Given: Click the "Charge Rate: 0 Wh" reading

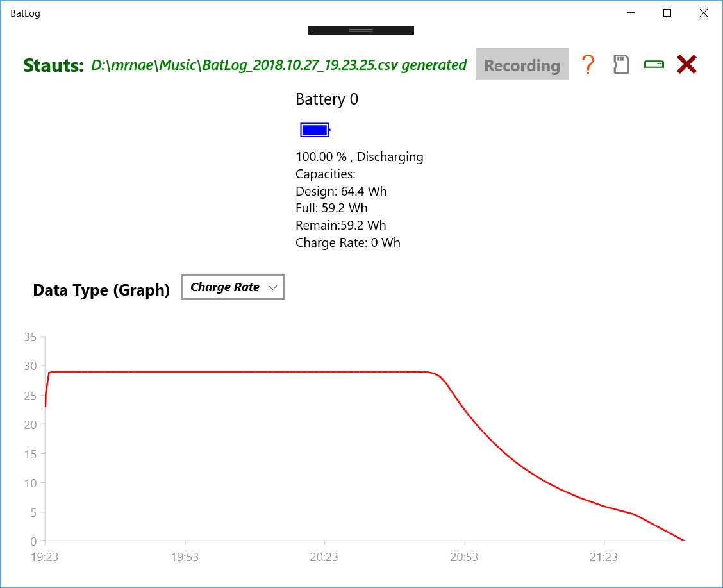Looking at the screenshot, I should point(347,242).
